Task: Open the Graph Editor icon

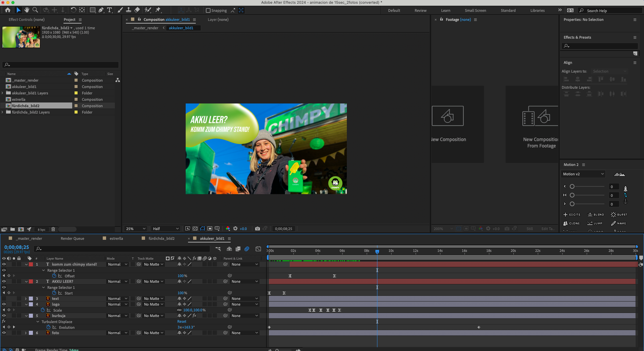Action: click(258, 249)
